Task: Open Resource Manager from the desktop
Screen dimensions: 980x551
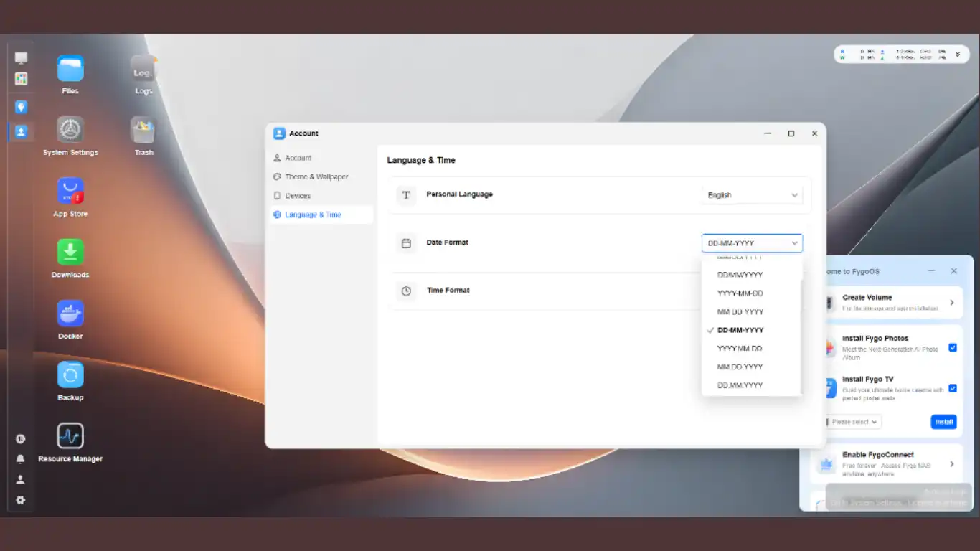Action: tap(70, 436)
